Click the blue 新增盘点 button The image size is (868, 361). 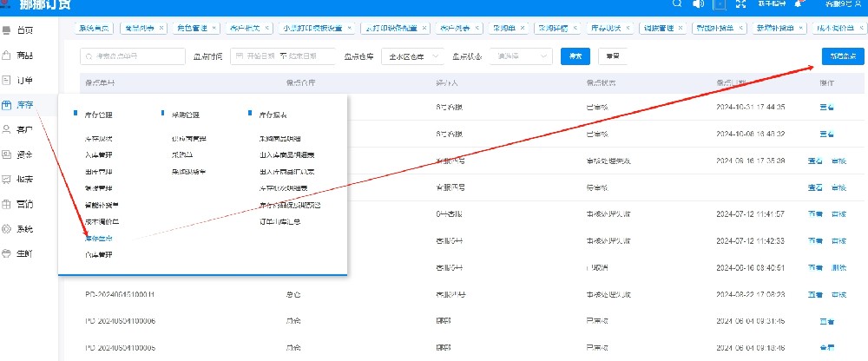(x=840, y=56)
